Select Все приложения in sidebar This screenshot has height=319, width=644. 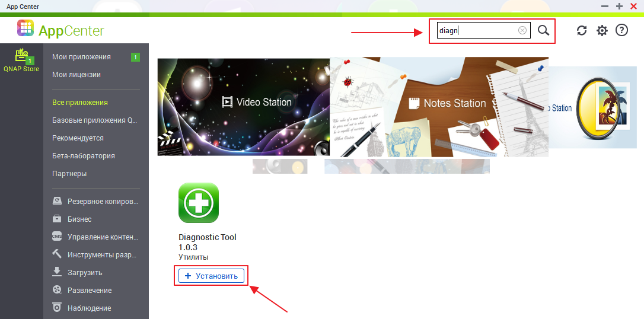[79, 103]
